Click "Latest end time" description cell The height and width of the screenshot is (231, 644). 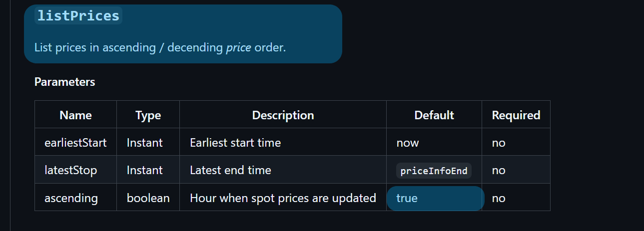click(x=230, y=170)
